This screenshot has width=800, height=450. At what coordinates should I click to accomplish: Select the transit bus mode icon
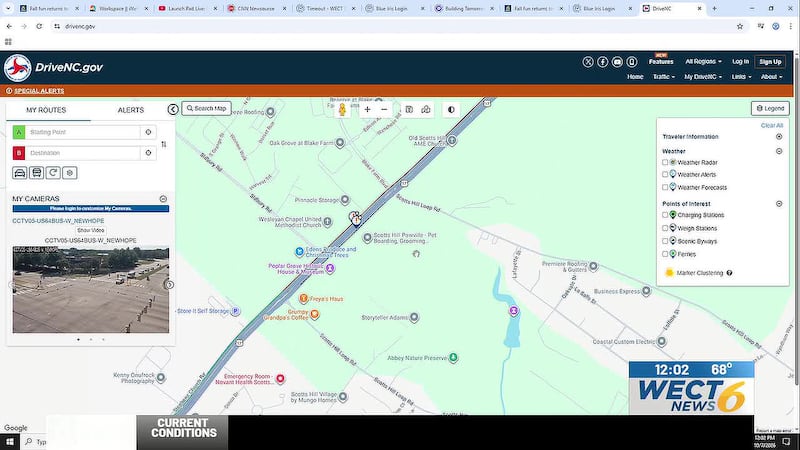coord(37,173)
